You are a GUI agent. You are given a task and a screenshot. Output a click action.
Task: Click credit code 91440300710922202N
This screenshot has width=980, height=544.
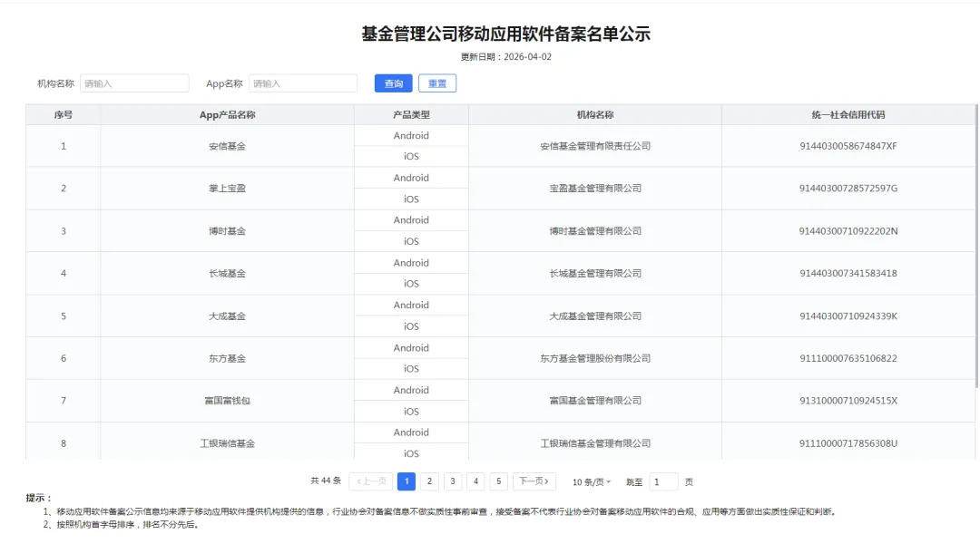(x=848, y=231)
